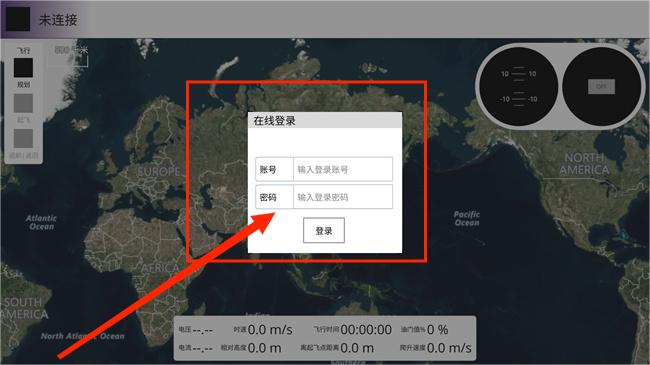
Task: Focus the 密码 password input field
Action: coord(343,197)
